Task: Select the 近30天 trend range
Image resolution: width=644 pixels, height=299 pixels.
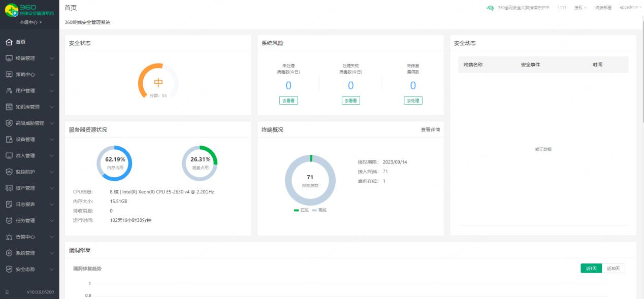Action: 614,269
